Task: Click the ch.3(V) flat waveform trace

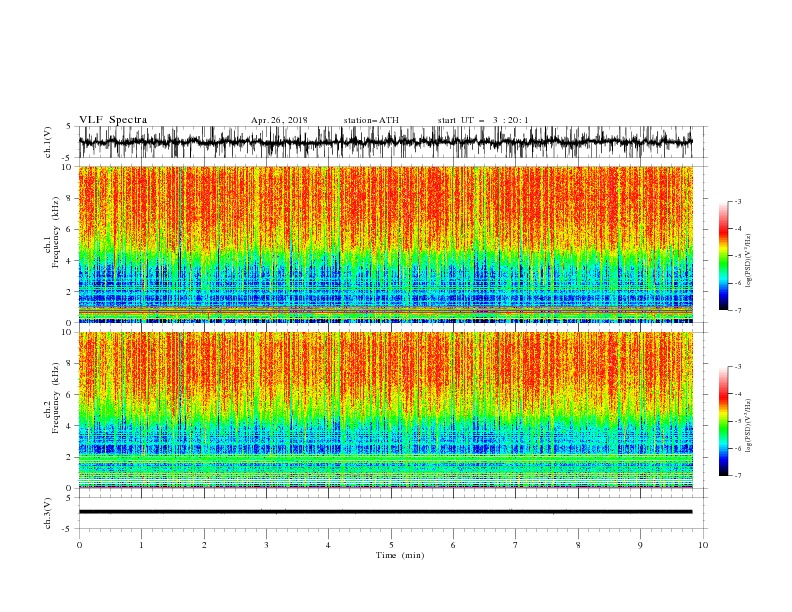Action: tap(385, 512)
